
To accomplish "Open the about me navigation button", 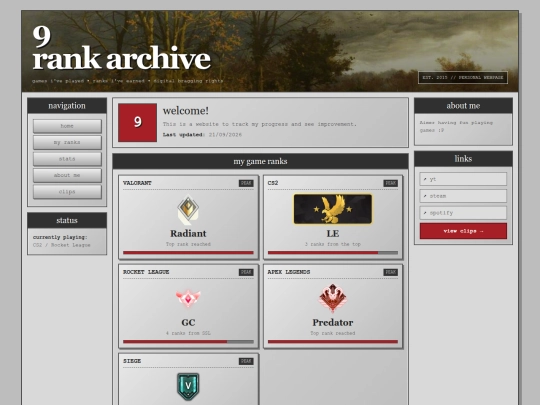I will click(67, 175).
